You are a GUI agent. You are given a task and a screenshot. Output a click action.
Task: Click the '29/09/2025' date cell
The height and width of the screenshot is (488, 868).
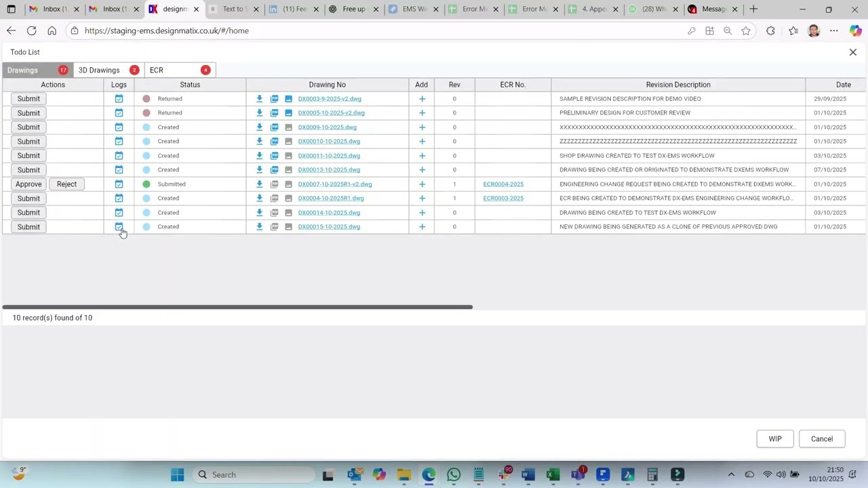830,99
